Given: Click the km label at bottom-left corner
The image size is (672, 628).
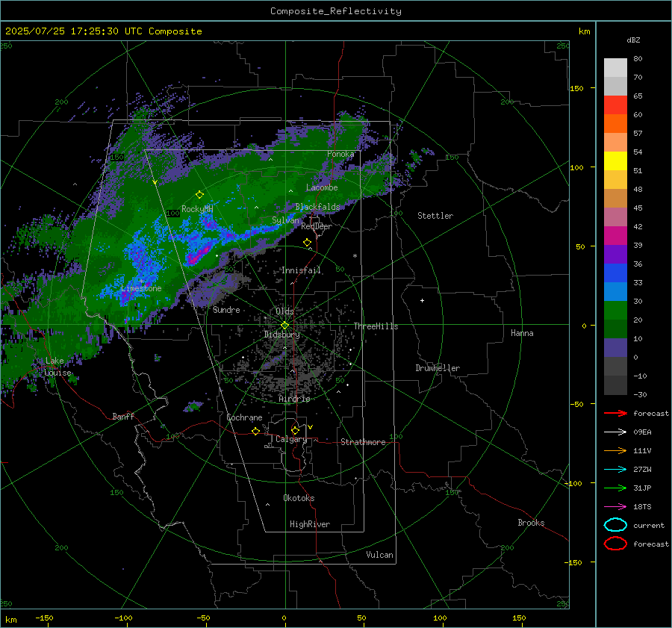Looking at the screenshot, I should coord(10,620).
